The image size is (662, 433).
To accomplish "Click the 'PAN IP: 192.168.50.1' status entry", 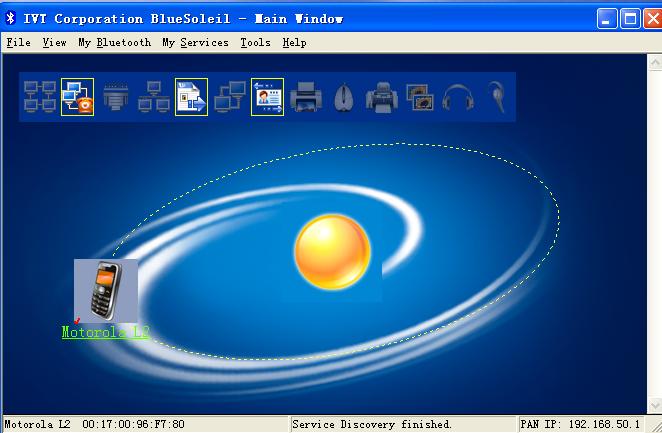I will [x=580, y=424].
